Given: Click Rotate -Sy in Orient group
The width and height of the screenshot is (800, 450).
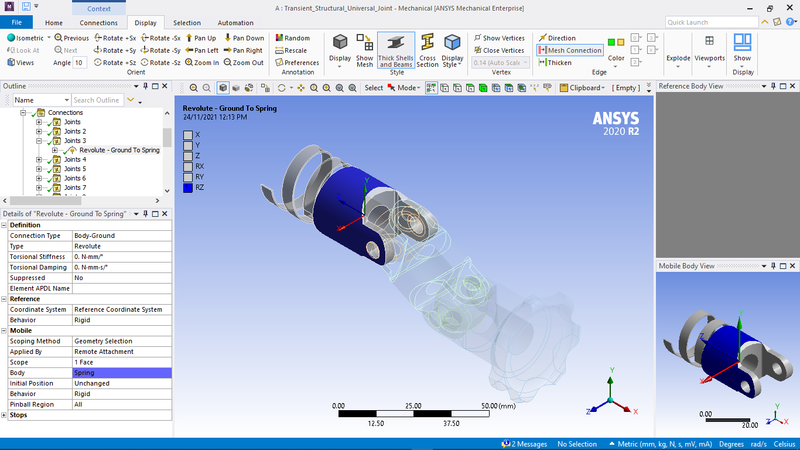Looking at the screenshot, I should coord(160,50).
